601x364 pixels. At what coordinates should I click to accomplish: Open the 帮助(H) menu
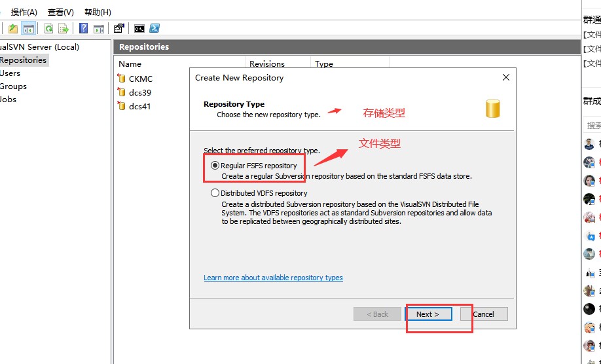[98, 12]
